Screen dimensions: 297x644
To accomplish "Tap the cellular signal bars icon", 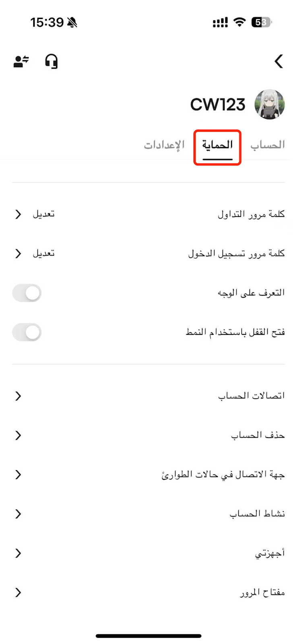I will (x=220, y=23).
